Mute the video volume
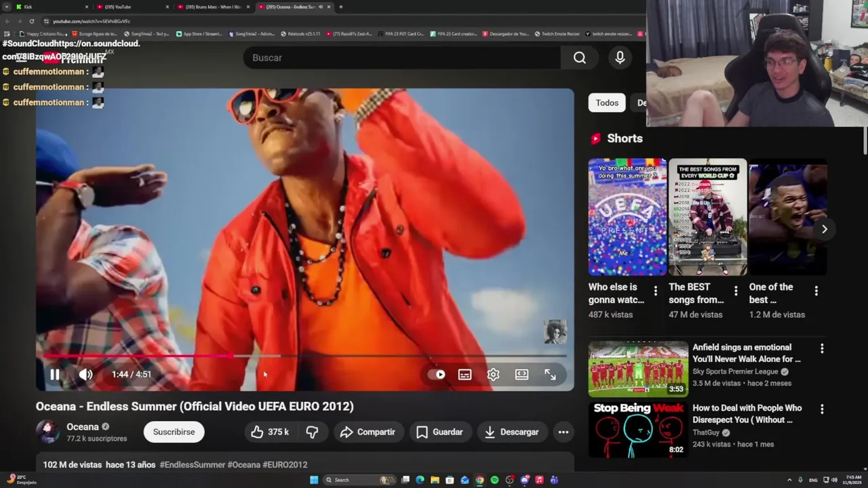868x488 pixels. (x=85, y=374)
